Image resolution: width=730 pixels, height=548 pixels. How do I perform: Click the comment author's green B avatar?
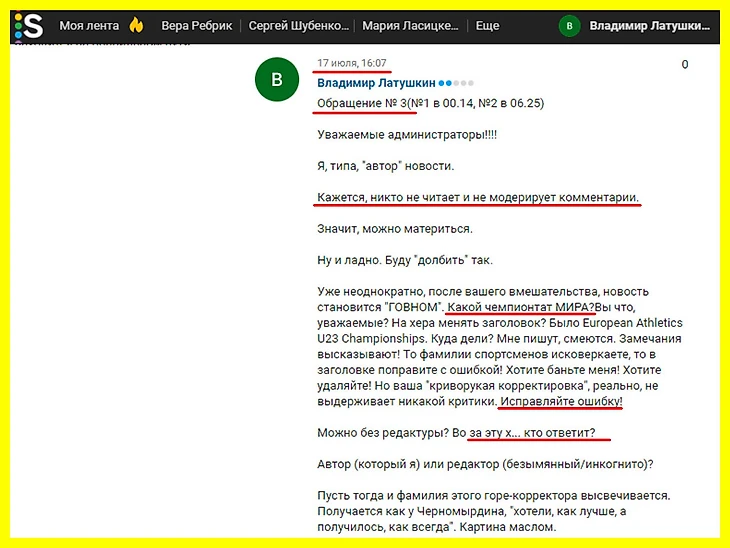(x=277, y=82)
